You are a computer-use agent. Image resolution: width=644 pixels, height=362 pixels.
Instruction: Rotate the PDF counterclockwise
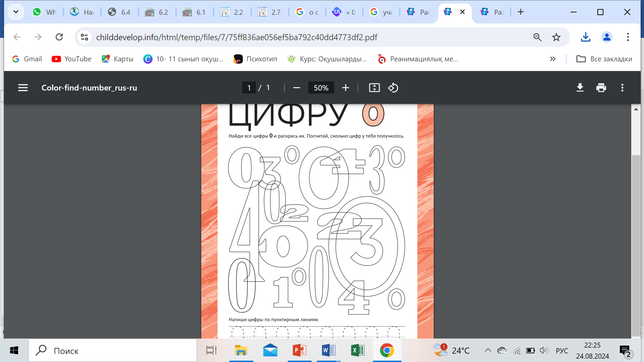click(393, 88)
